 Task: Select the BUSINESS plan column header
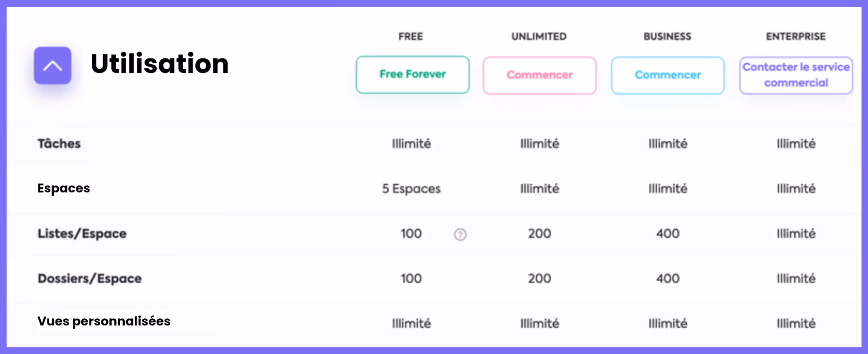tap(667, 37)
